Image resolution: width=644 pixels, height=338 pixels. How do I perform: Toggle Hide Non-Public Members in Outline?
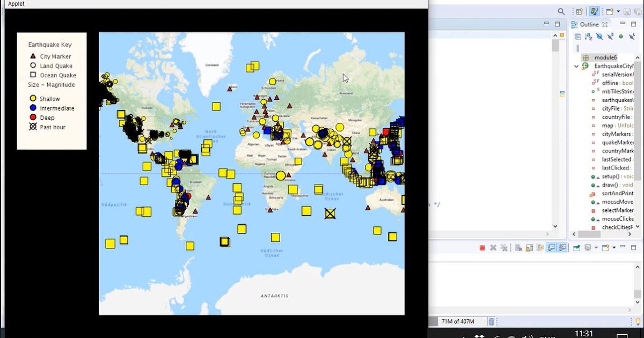coord(621,36)
